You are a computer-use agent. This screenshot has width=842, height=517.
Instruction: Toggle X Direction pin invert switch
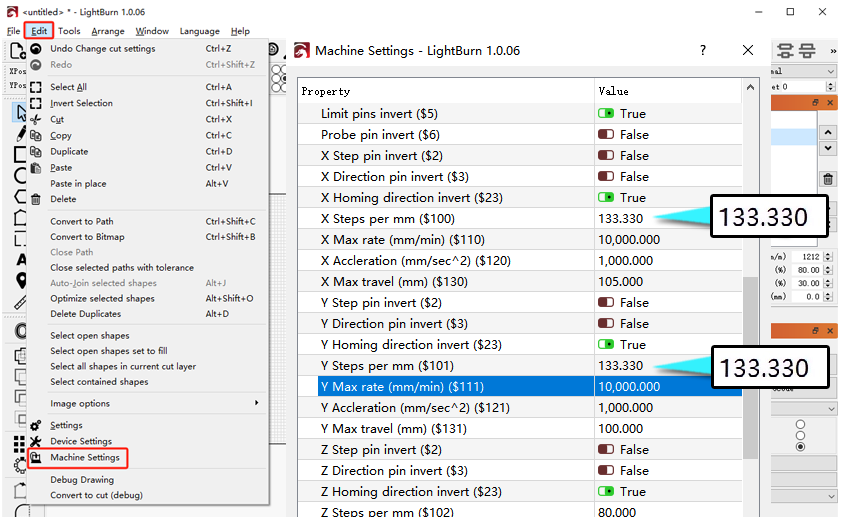tap(606, 177)
